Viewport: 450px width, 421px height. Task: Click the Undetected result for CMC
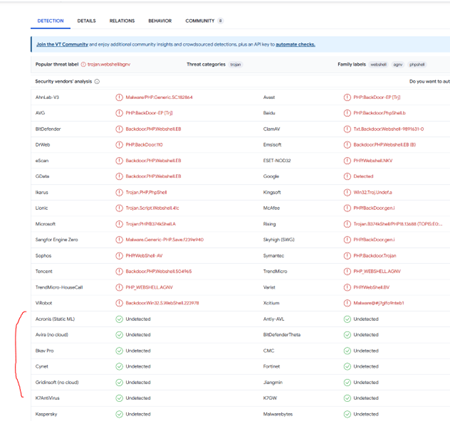[x=366, y=351]
